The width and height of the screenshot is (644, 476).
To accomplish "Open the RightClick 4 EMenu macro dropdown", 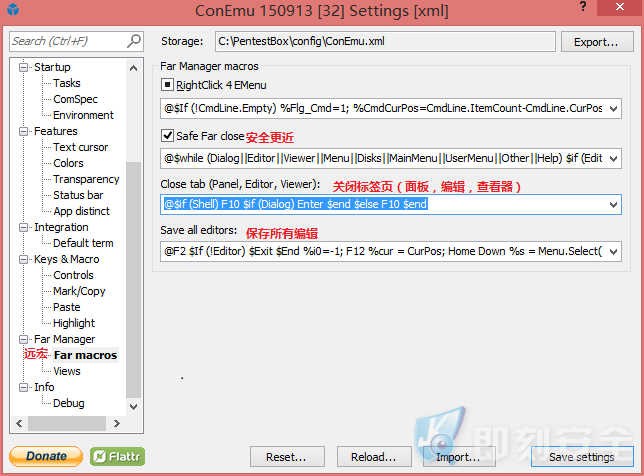I will coord(613,109).
